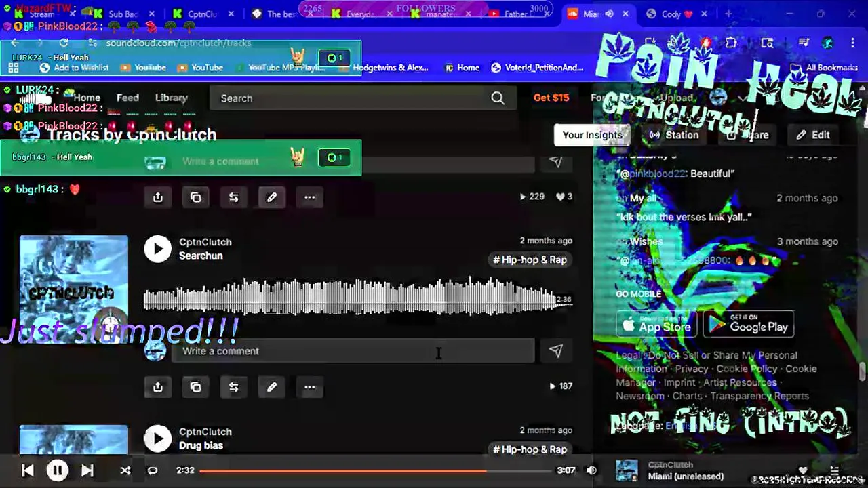Open the Miami (unreleased) now playing title
The width and height of the screenshot is (868, 488).
click(686, 476)
